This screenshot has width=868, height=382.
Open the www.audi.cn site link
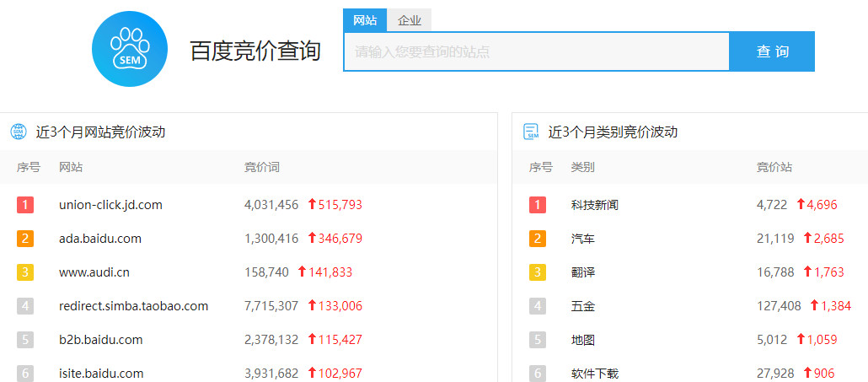[94, 272]
